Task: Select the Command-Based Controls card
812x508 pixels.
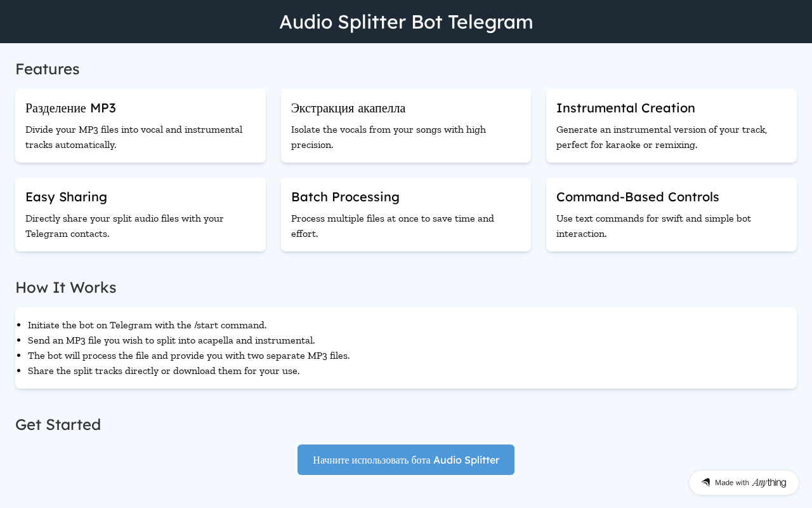Action: pos(671,215)
